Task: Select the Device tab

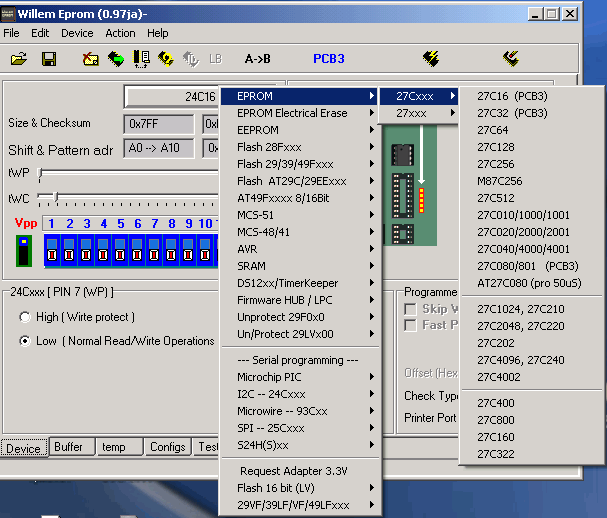Action: (x=24, y=448)
